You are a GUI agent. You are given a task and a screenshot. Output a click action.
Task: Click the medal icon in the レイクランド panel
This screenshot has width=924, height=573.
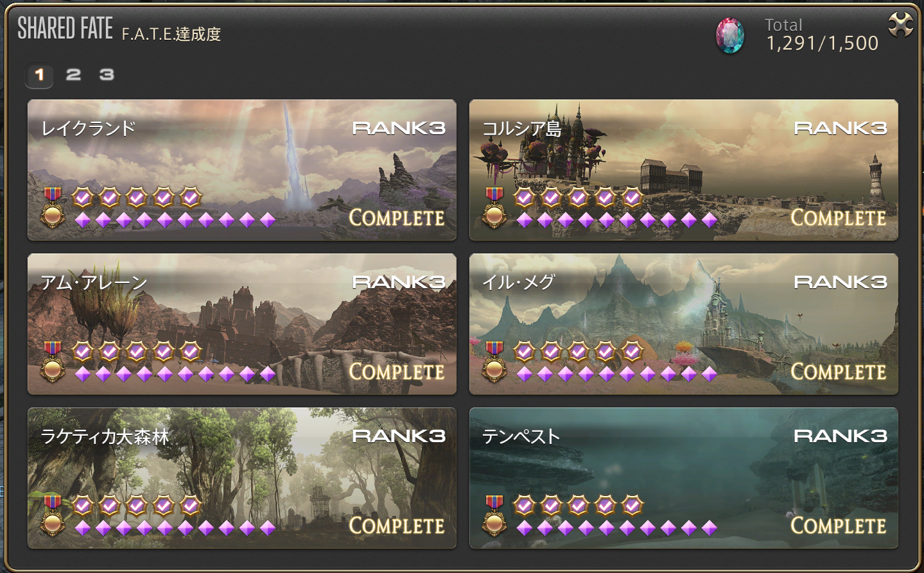53,207
